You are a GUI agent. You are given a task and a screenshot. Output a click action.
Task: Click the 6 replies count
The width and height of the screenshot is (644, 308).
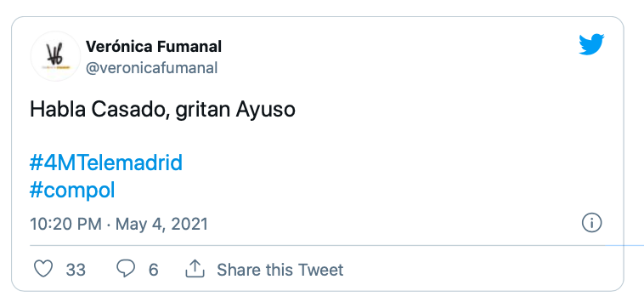(153, 271)
